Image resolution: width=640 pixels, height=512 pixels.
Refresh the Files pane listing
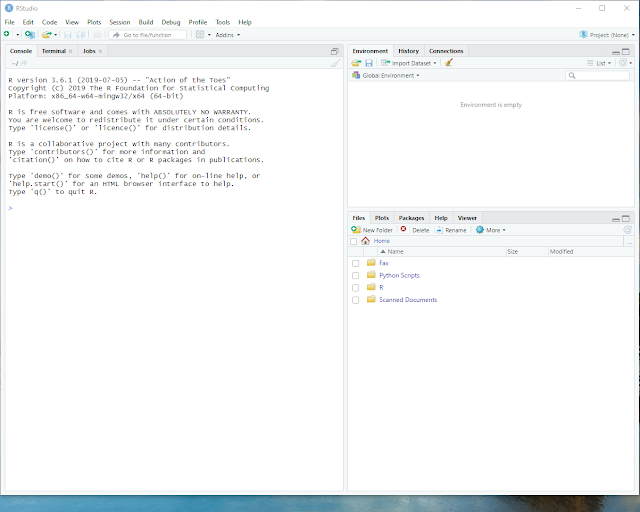click(x=628, y=230)
